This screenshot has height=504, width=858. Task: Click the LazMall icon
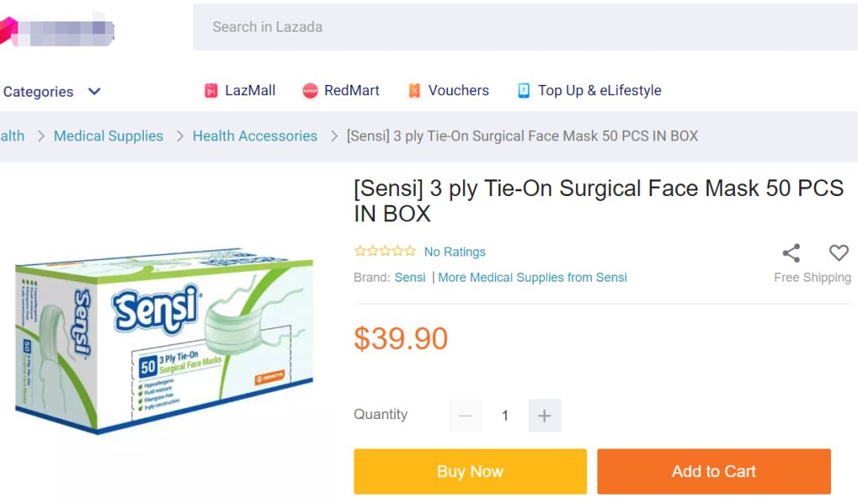211,91
